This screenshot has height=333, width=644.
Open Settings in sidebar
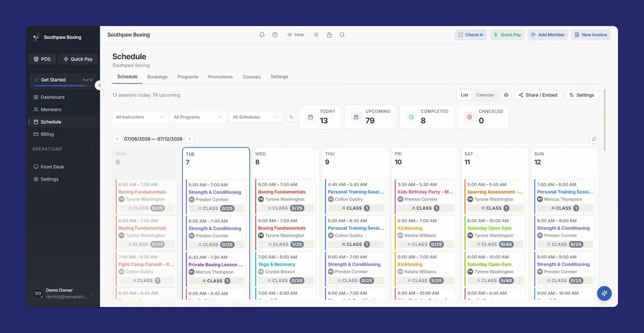63,179
